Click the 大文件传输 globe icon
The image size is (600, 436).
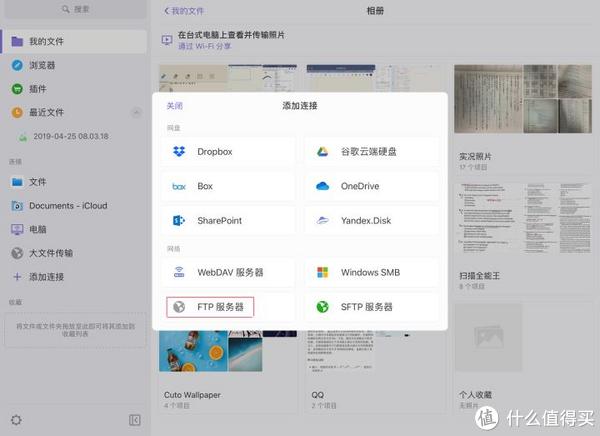point(17,253)
